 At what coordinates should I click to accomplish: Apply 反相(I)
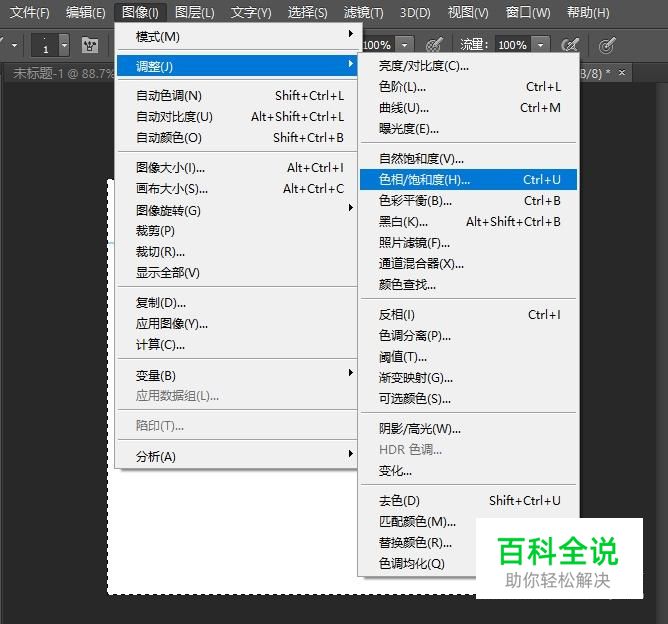(468, 314)
